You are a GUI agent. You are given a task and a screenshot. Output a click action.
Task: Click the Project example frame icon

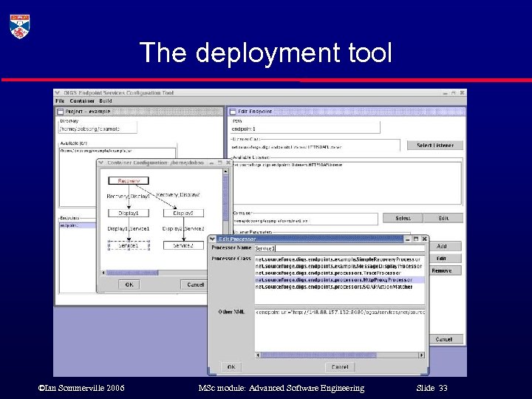tap(61, 112)
